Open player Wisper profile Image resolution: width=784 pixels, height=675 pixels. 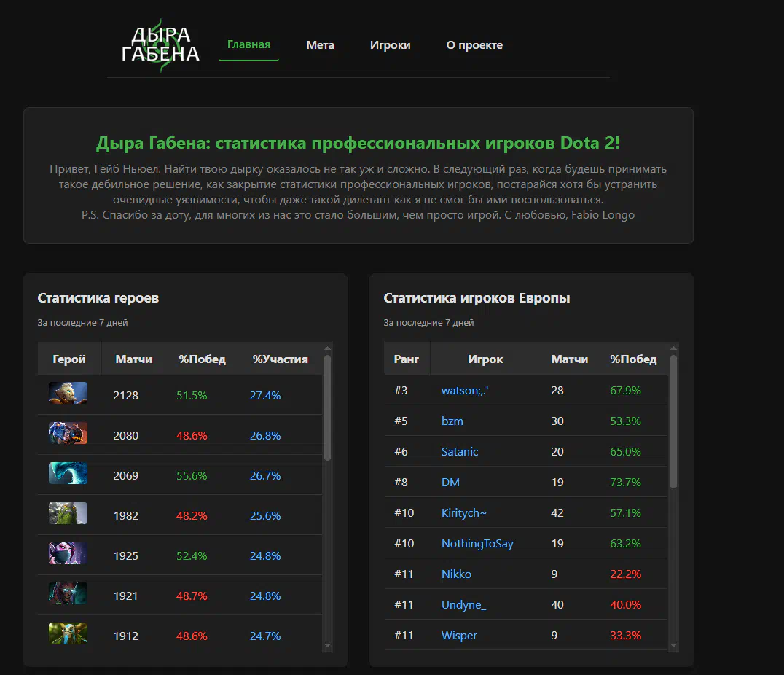pyautogui.click(x=459, y=635)
